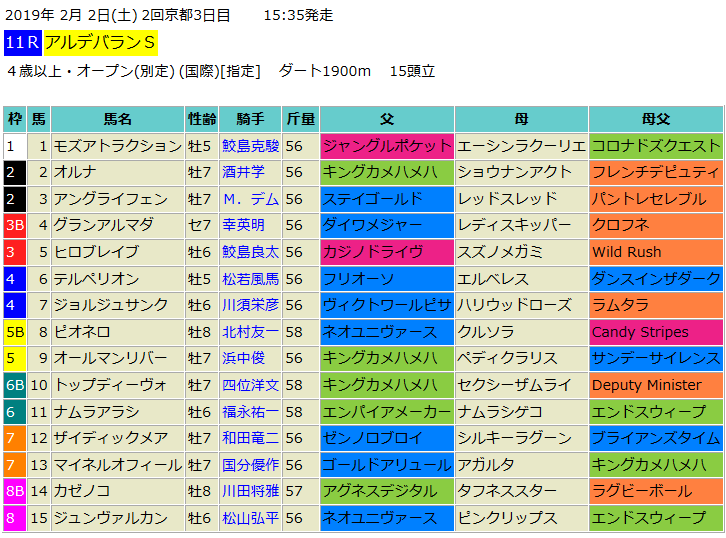Click sire cell ヴィクトワールピサ
726x538 pixels.
click(387, 305)
